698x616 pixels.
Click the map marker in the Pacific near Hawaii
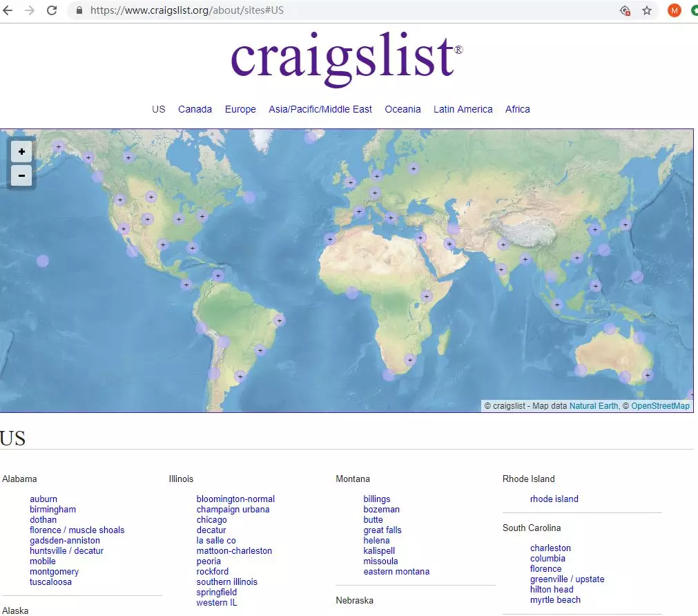click(x=43, y=260)
